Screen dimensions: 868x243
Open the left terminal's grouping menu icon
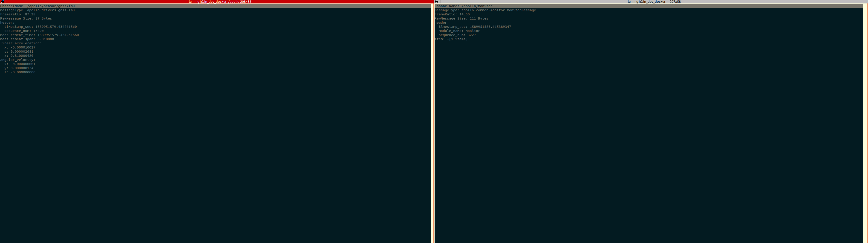point(2,2)
